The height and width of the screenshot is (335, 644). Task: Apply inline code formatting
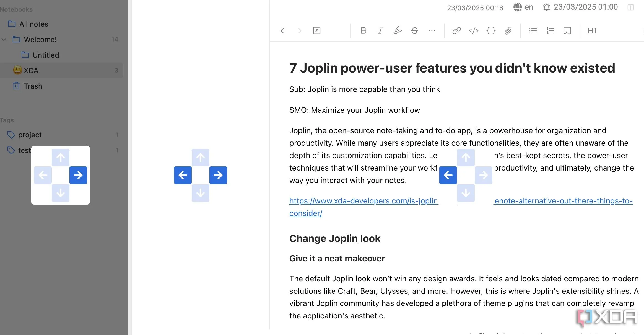474,31
